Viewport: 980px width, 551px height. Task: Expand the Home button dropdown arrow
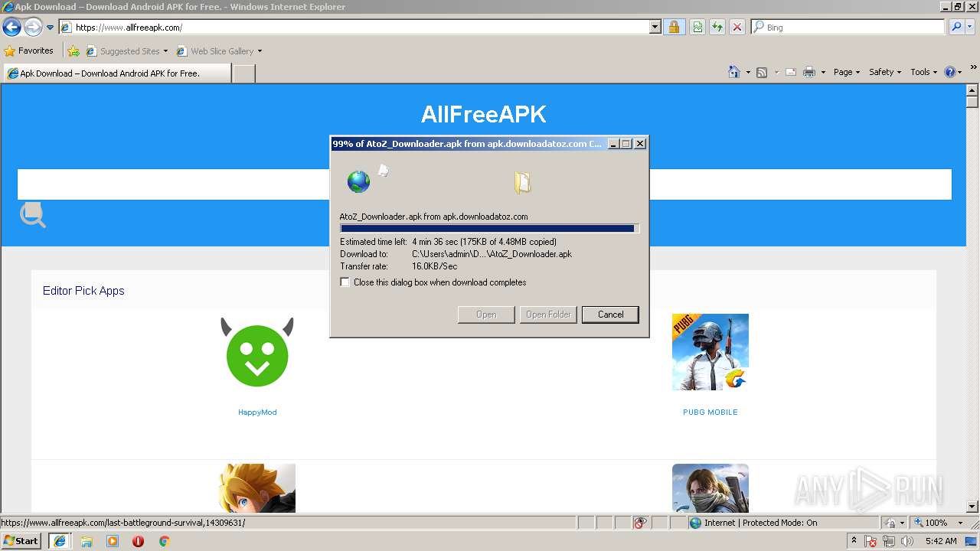pyautogui.click(x=747, y=72)
